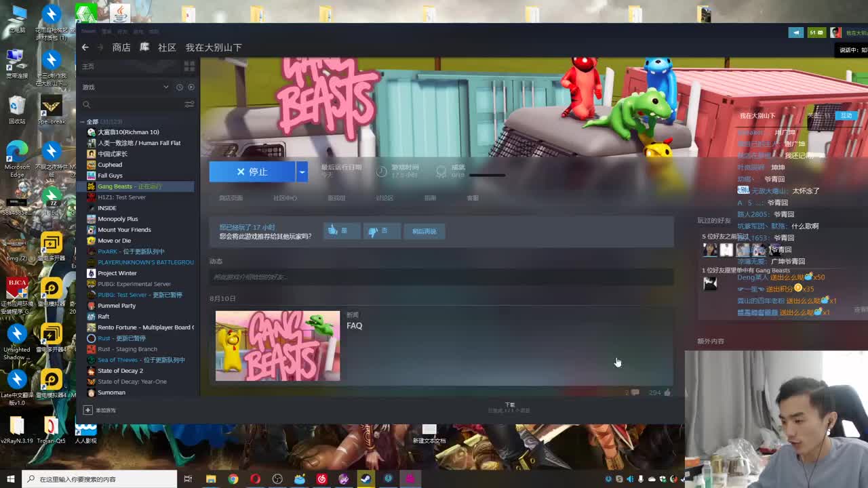Viewport: 868px width, 488px height.
Task: Click the Project Winter game icon
Action: (92, 273)
